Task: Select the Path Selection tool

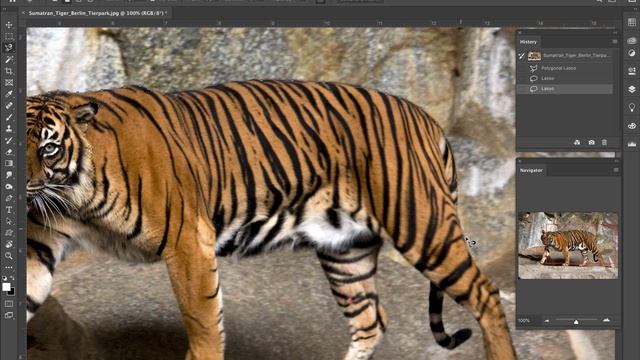Action: (x=9, y=221)
